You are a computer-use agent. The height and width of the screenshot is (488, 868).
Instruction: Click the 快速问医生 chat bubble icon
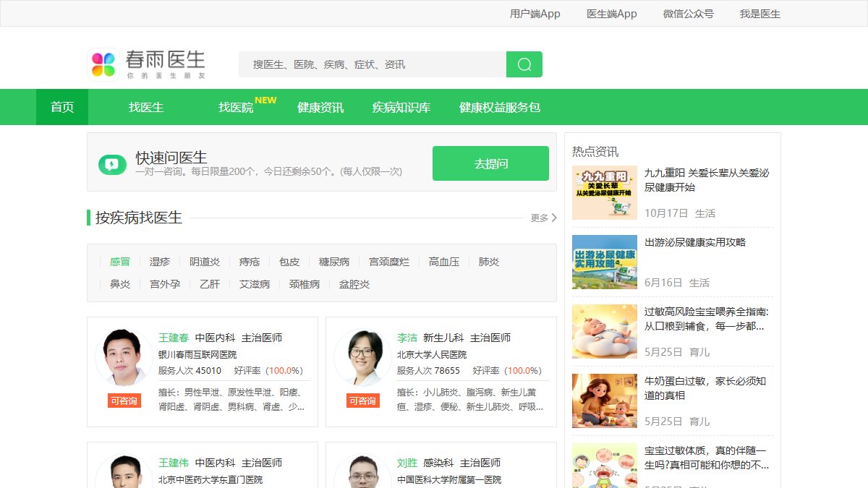(x=112, y=164)
